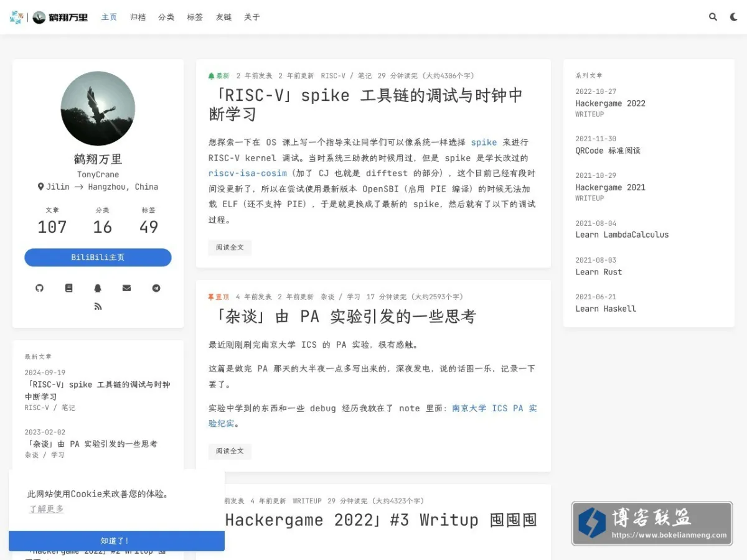Click the BiliBili主页 button

tap(98, 258)
